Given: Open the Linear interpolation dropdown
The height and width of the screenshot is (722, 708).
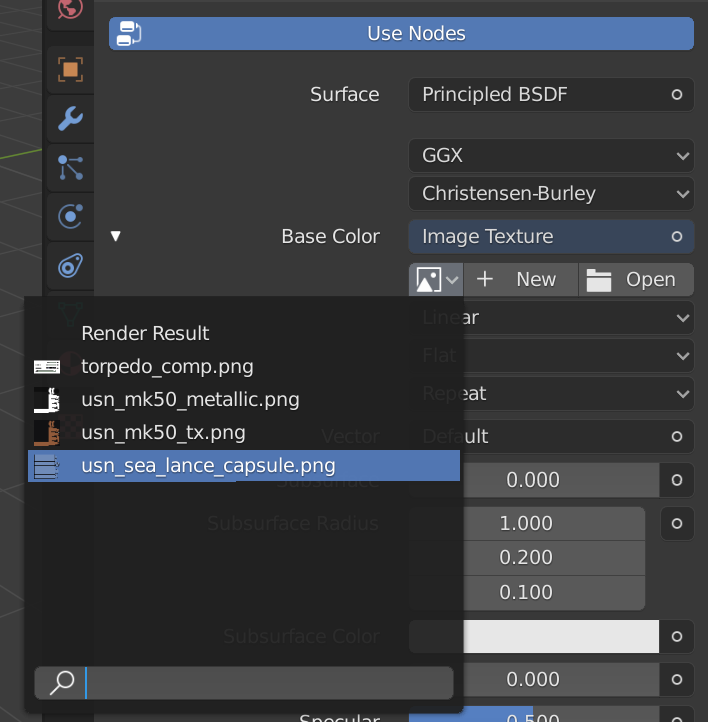Looking at the screenshot, I should pos(551,318).
